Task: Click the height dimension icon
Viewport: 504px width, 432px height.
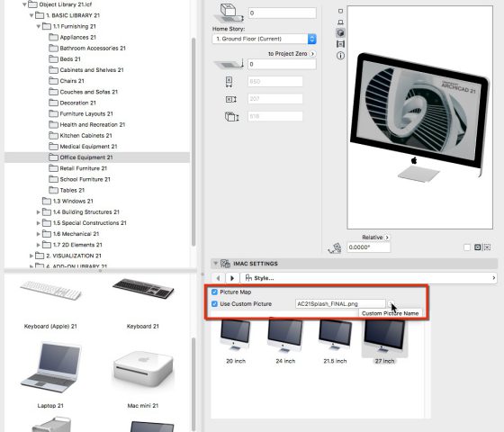Action: point(231,116)
